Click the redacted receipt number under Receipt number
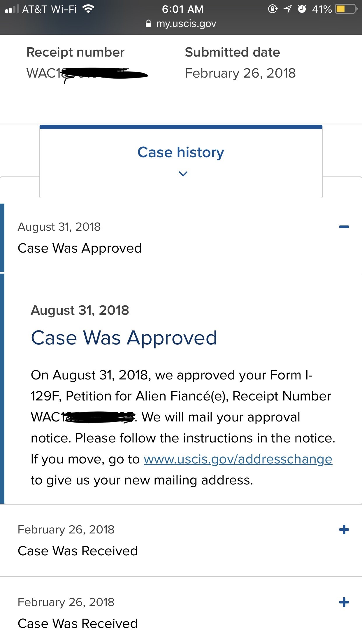Screen dimensions: 362x644 pos(87,74)
